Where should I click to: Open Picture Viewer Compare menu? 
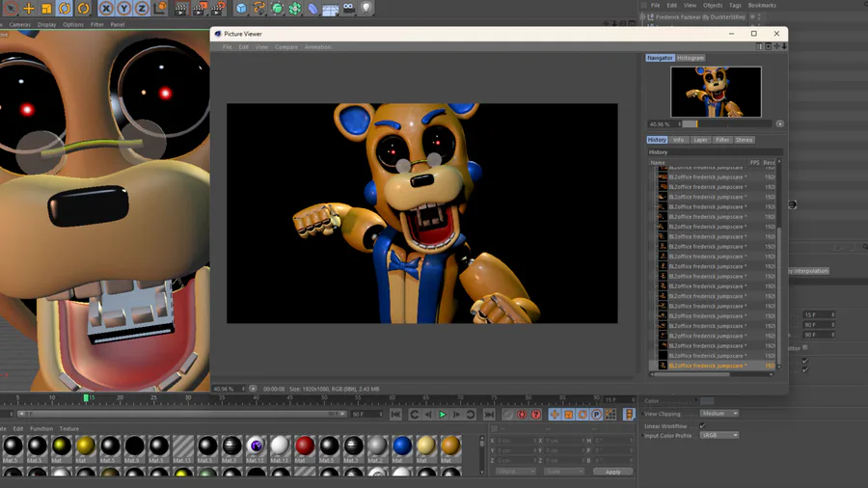point(286,47)
